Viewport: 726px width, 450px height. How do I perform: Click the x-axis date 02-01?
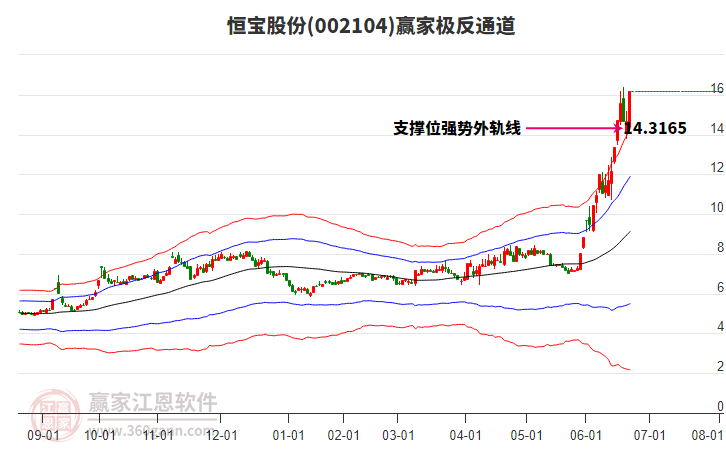344,435
